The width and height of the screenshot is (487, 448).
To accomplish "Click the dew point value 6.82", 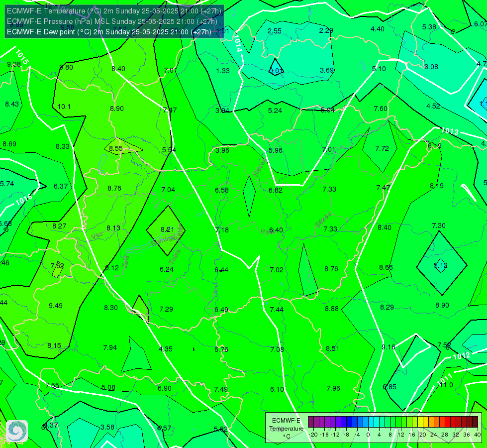I will 276,190.
